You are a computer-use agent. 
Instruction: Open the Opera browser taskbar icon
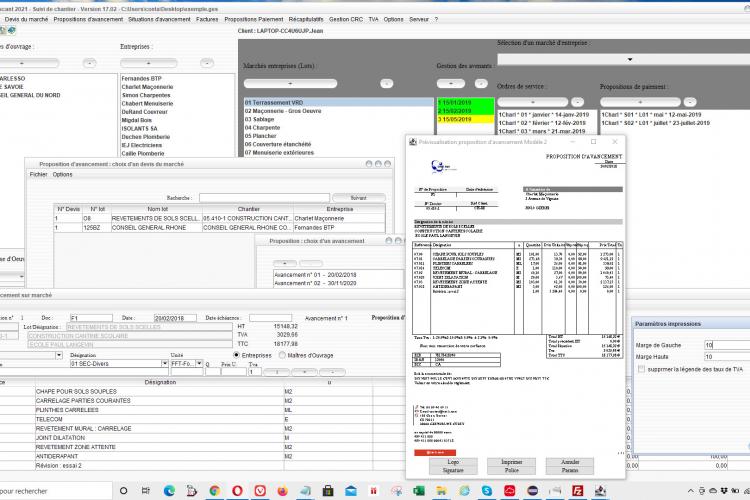click(x=237, y=490)
